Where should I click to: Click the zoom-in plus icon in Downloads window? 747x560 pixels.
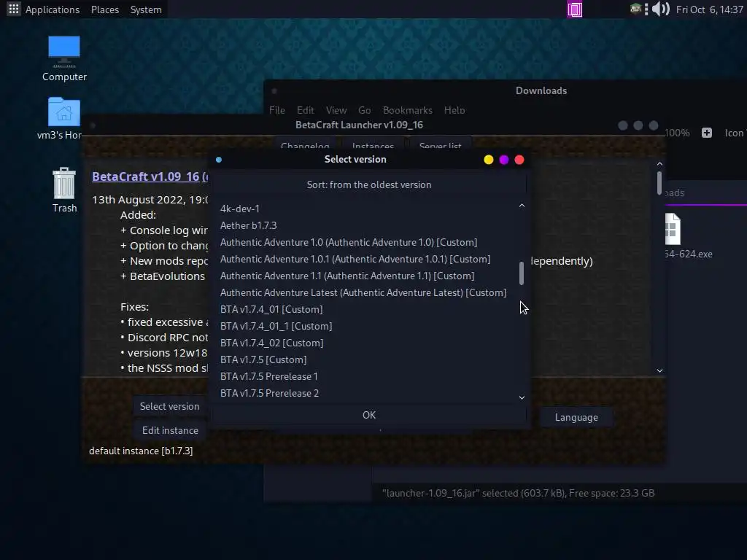[x=706, y=133]
